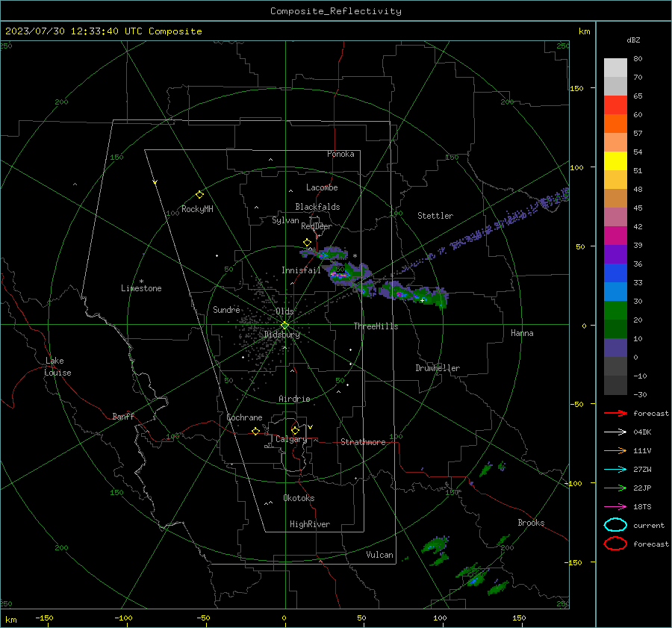Image resolution: width=672 pixels, height=628 pixels.
Task: Click the 33 value in dBZ legend
Action: tap(638, 282)
